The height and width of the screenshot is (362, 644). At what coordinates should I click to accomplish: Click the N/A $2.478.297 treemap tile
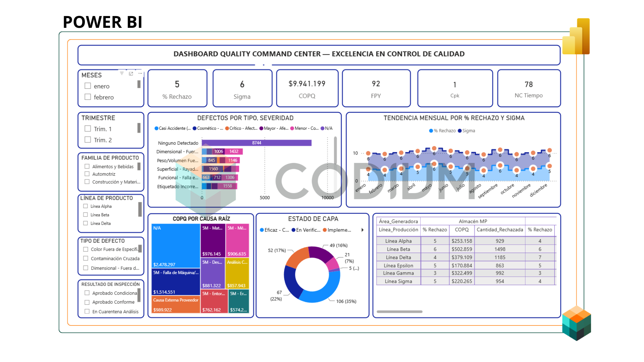coord(176,246)
